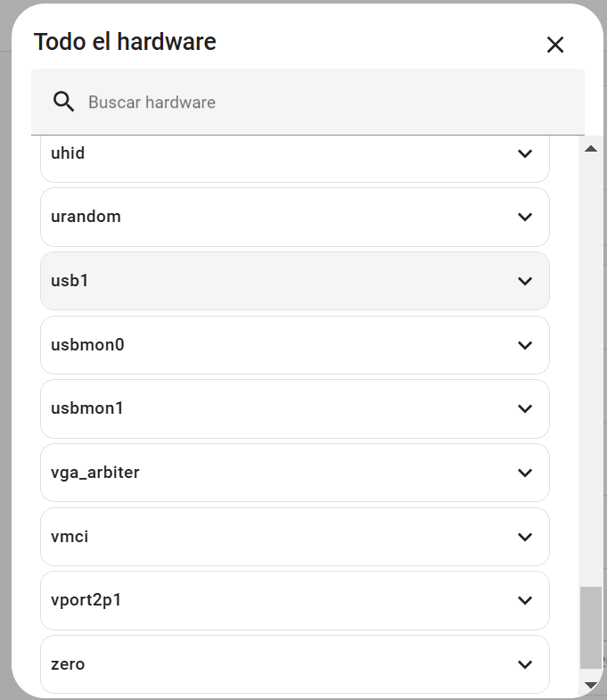Expand the uhid chevron arrow
Screen dimensions: 607x700
pos(525,153)
